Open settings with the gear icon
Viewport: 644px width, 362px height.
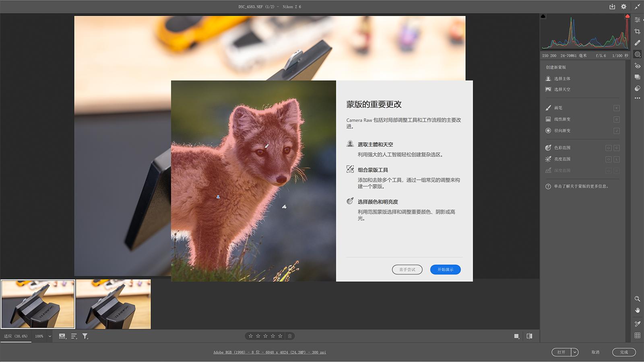click(x=623, y=6)
